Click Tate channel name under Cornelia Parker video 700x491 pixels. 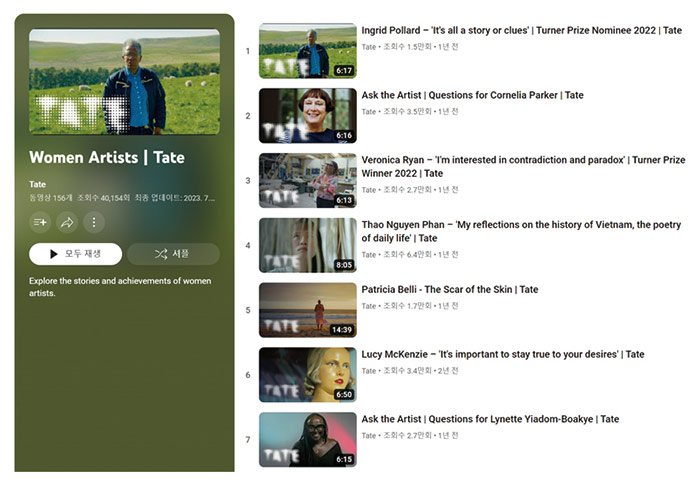click(x=369, y=112)
